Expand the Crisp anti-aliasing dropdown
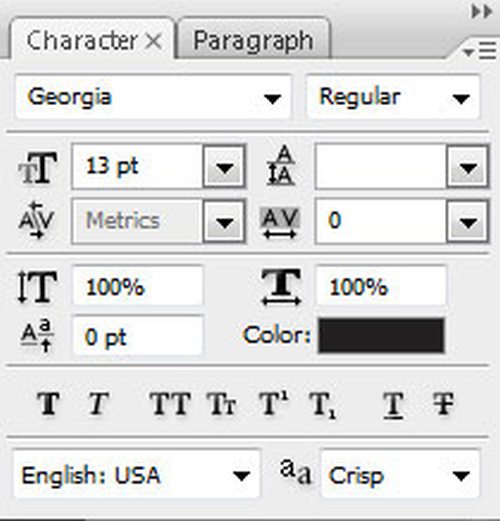Screen dimensions: 500x521 [x=400, y=475]
